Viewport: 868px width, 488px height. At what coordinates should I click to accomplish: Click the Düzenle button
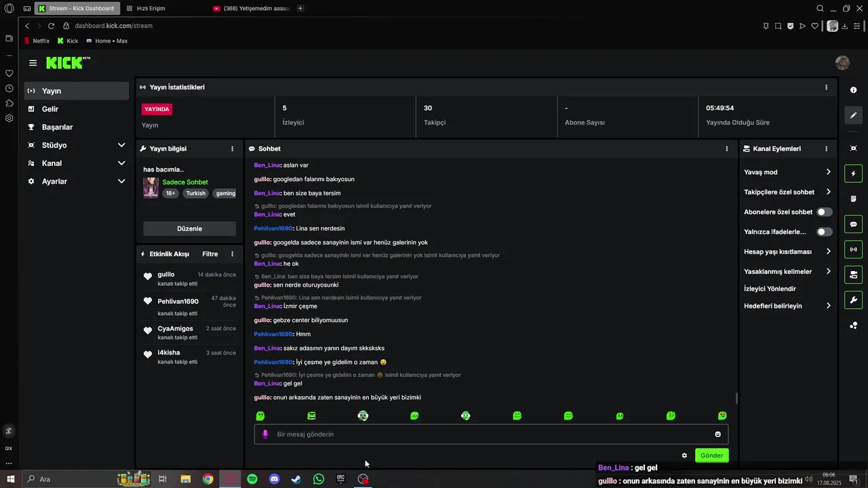click(190, 228)
